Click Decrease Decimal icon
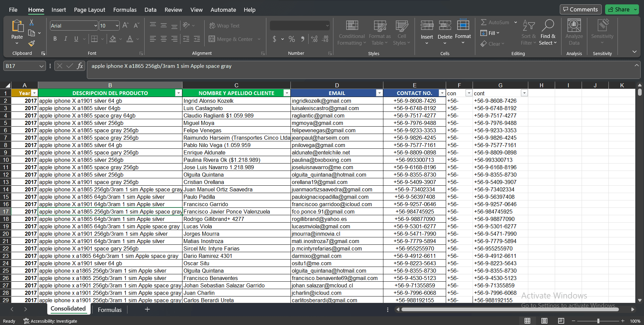Viewport: 644px width, 325px height. pyautogui.click(x=325, y=39)
